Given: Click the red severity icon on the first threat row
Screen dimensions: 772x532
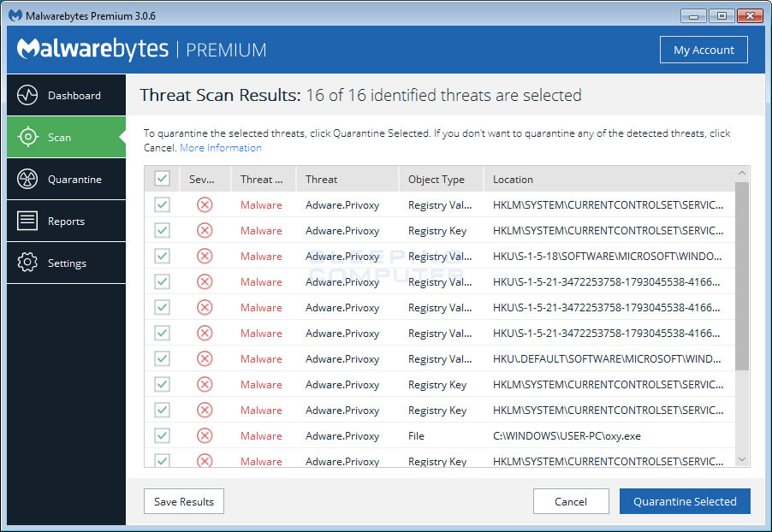Looking at the screenshot, I should pos(204,204).
